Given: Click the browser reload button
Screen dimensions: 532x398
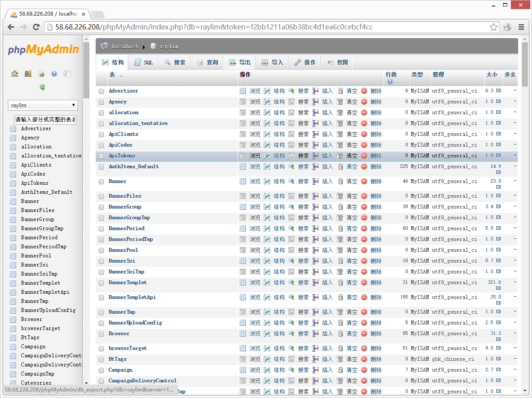Looking at the screenshot, I should pyautogui.click(x=35, y=27).
